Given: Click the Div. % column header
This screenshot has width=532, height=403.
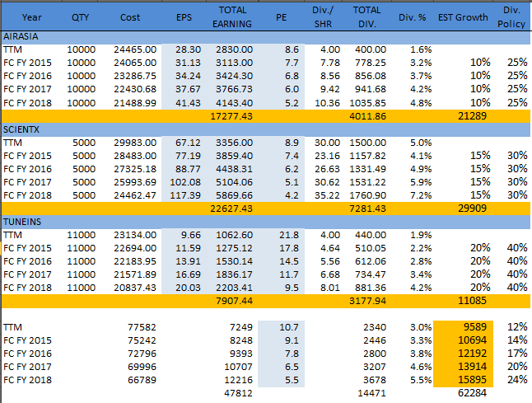Looking at the screenshot, I should [x=413, y=17].
